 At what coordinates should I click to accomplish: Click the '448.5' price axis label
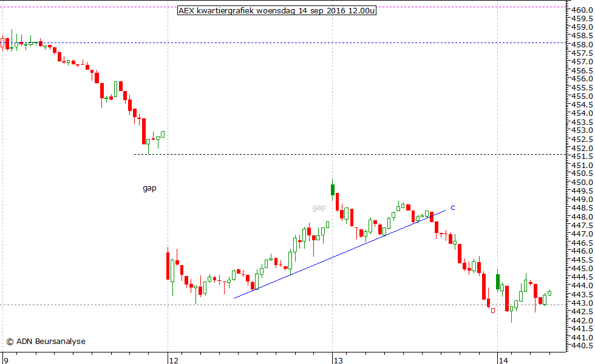[582, 208]
